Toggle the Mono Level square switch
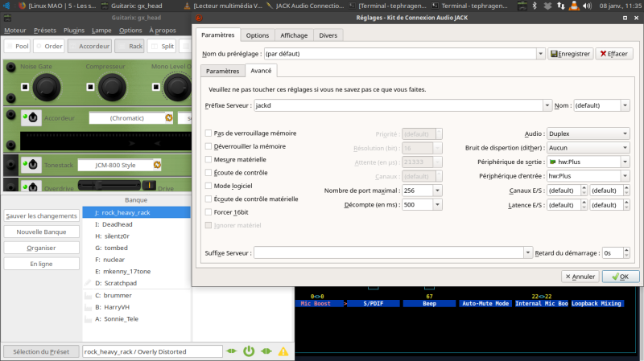Image resolution: width=644 pixels, height=361 pixels. 155,87
